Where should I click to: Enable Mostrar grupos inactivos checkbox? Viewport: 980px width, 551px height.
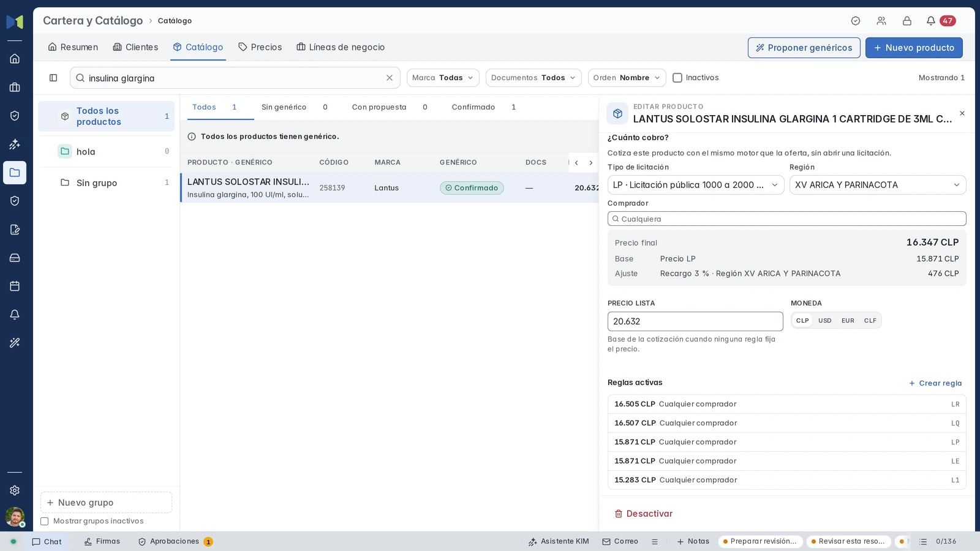coord(45,522)
